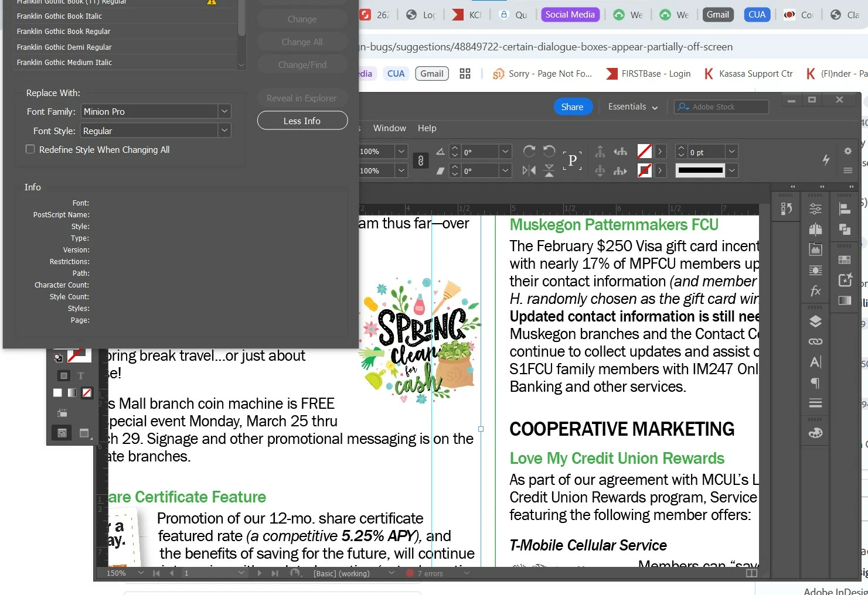Click Rotate 90° Clockwise icon
The height and width of the screenshot is (595, 868).
(x=529, y=151)
